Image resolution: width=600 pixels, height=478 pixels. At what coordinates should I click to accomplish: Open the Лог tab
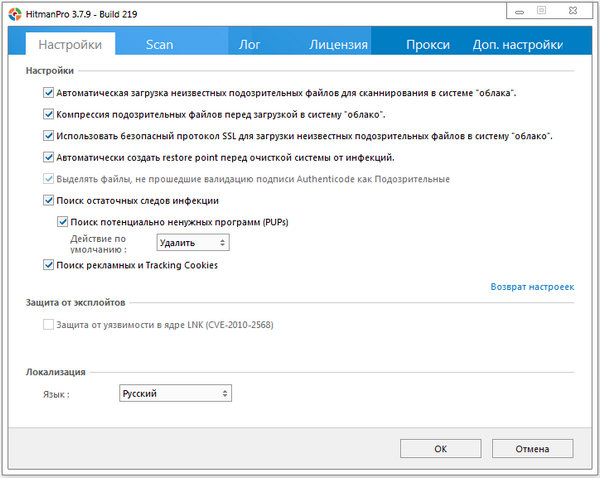click(x=249, y=44)
